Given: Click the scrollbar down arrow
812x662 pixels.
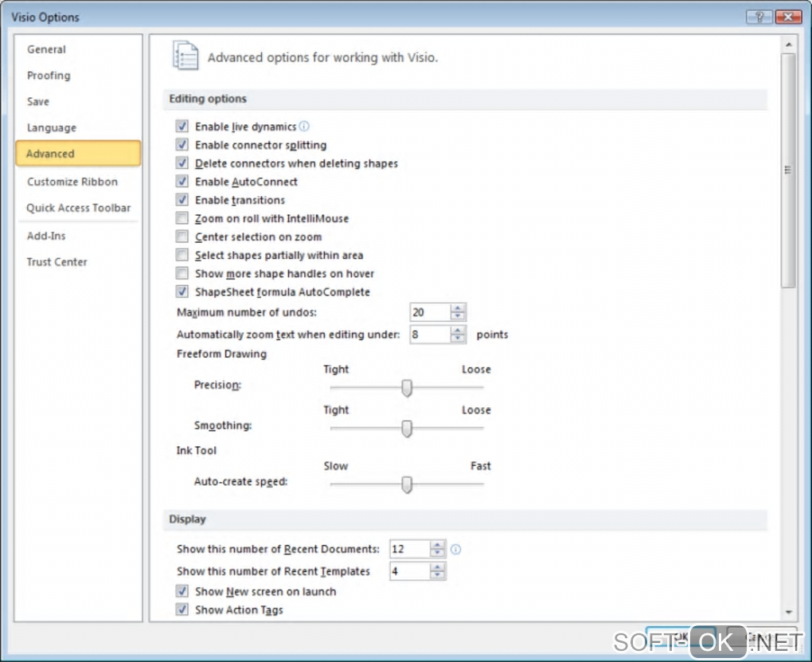Looking at the screenshot, I should click(x=789, y=613).
